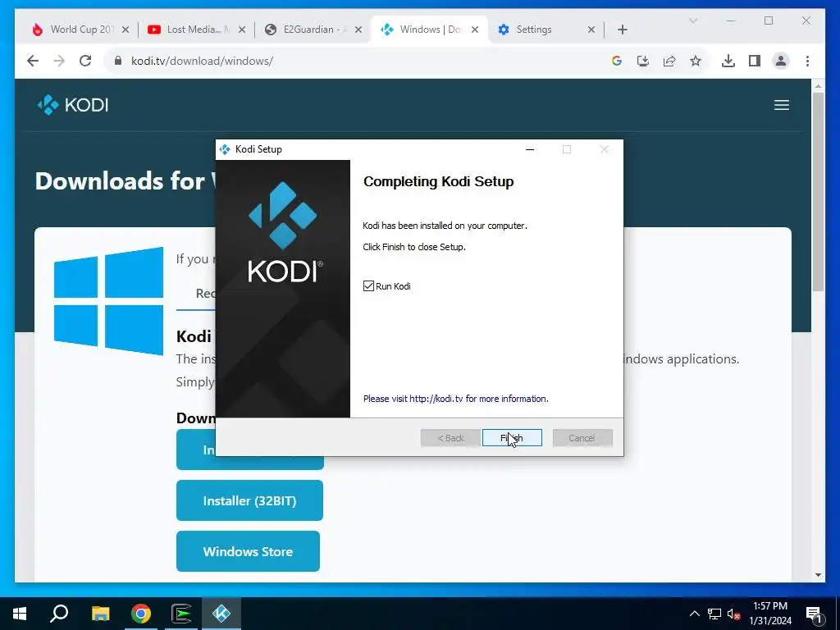This screenshot has height=630, width=840.
Task: Click the Kodi Setup taskbar icon
Action: pos(221,614)
